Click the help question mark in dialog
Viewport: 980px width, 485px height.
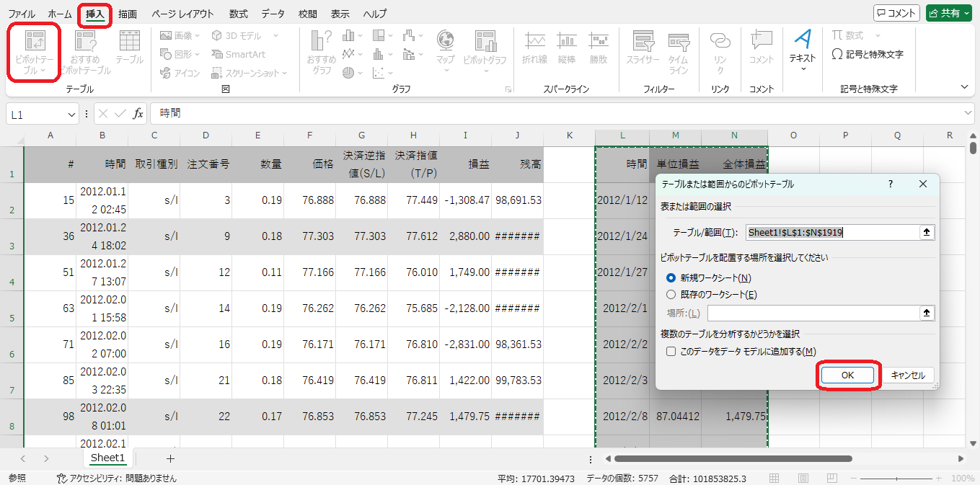(890, 184)
